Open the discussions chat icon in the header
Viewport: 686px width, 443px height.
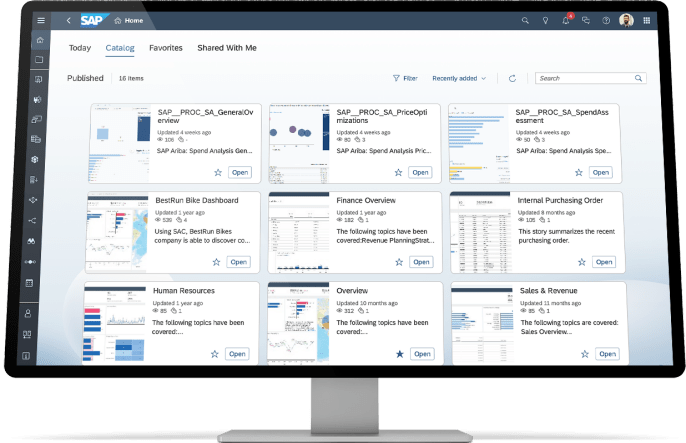586,21
